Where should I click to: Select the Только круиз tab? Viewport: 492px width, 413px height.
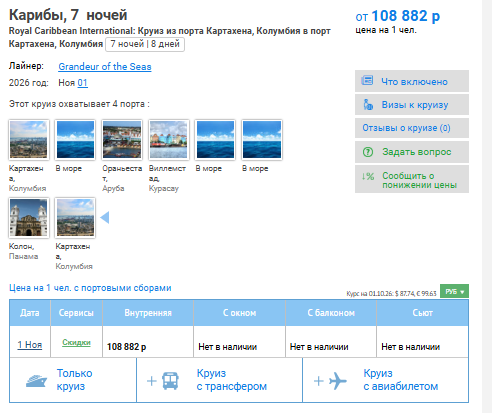[x=73, y=380]
